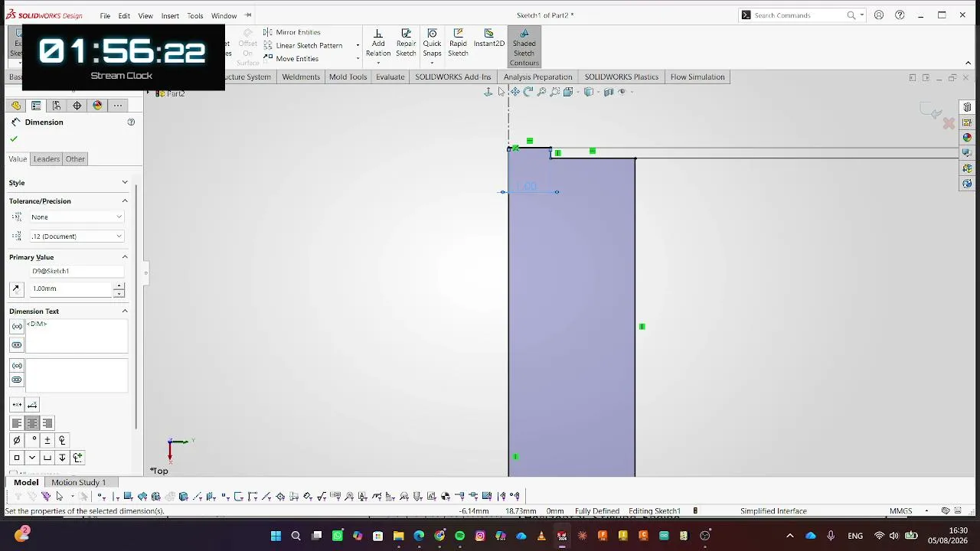The image size is (980, 551).
Task: Open the Search Commands dropdown arrow
Action: 862,15
